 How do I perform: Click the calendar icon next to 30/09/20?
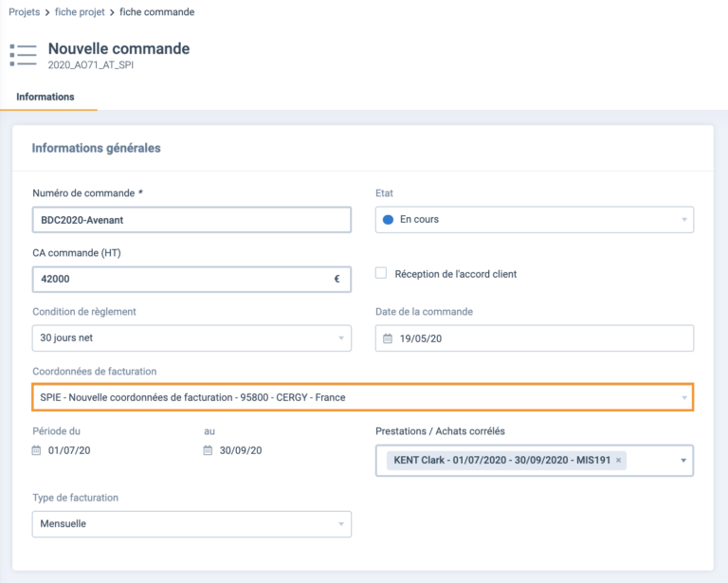pos(208,450)
